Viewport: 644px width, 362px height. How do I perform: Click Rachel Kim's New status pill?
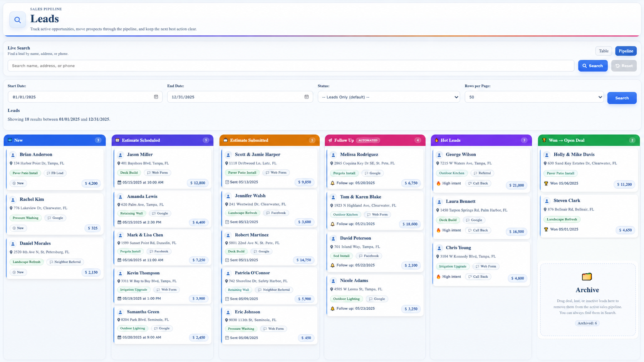click(18, 228)
